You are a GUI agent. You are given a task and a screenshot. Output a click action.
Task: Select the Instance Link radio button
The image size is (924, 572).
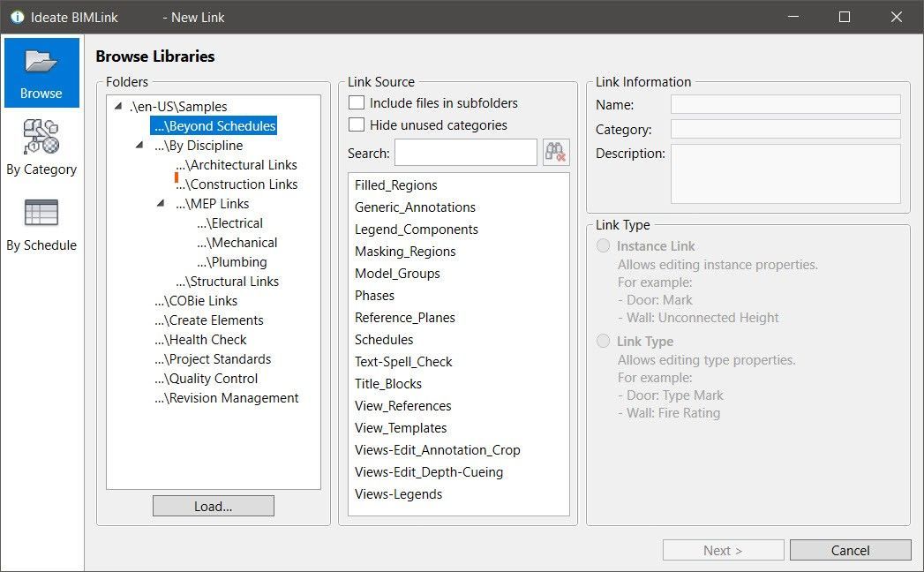point(604,245)
